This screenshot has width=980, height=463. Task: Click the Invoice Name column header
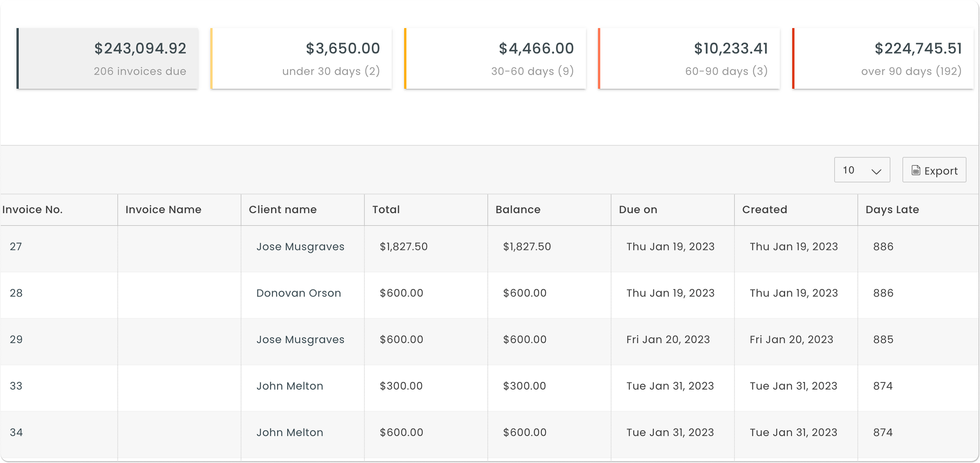click(163, 209)
